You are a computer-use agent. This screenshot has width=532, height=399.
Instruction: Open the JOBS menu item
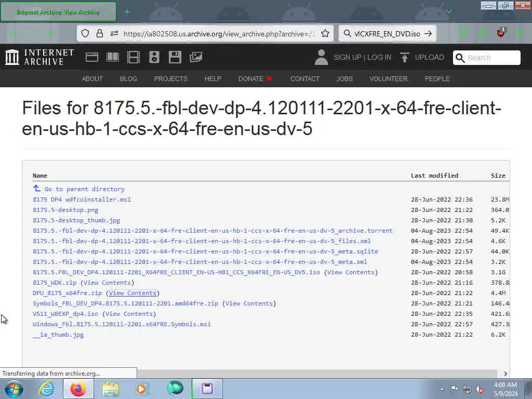344,79
